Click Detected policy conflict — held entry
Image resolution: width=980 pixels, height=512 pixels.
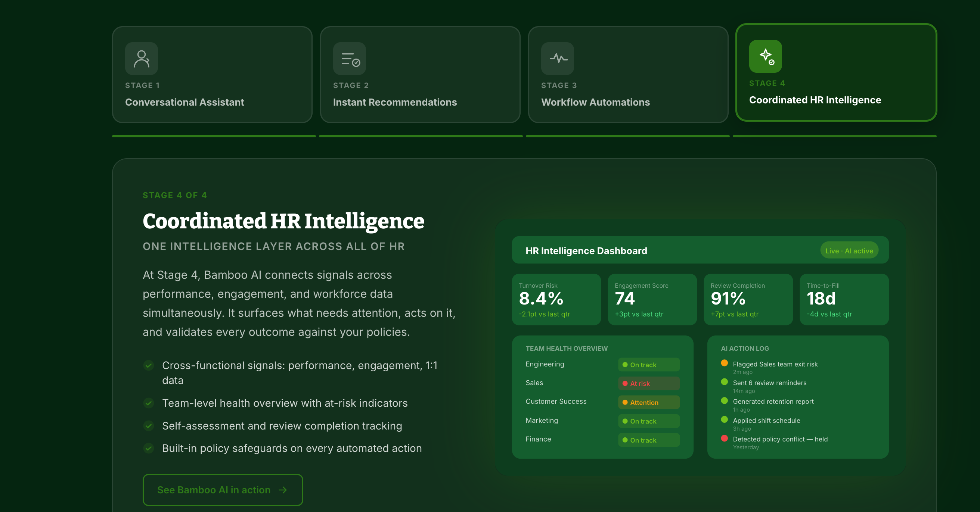[780, 438]
